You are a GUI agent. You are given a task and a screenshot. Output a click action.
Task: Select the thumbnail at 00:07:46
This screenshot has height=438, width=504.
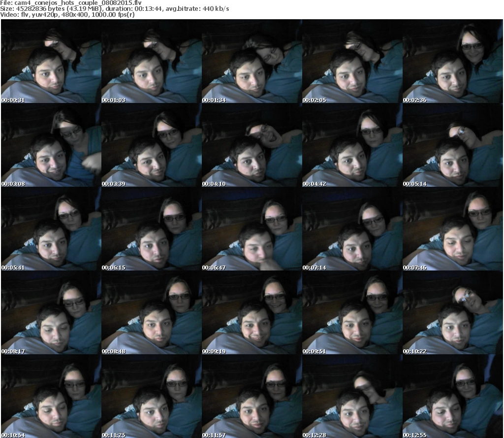(x=453, y=229)
